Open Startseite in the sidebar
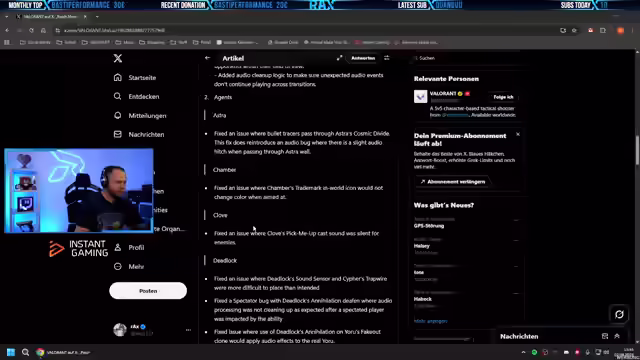 (x=142, y=78)
